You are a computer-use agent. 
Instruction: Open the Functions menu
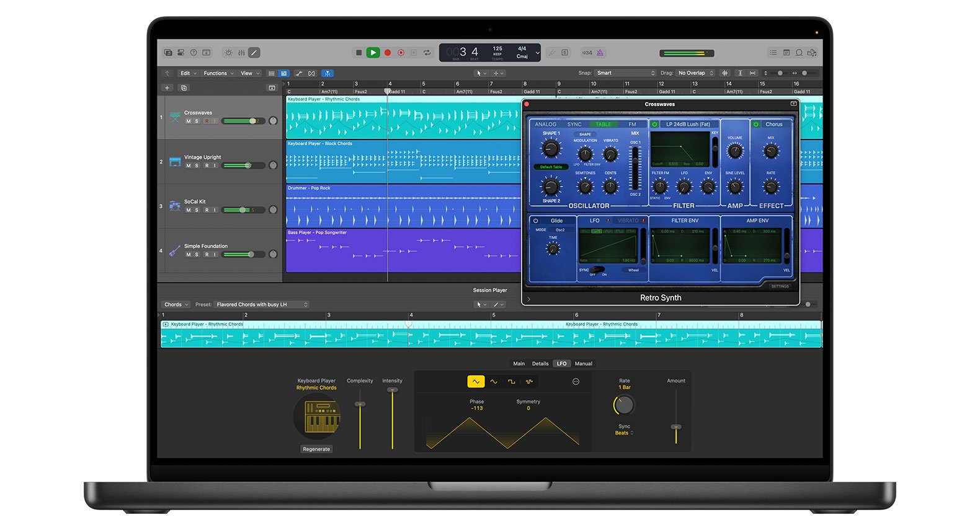(218, 73)
